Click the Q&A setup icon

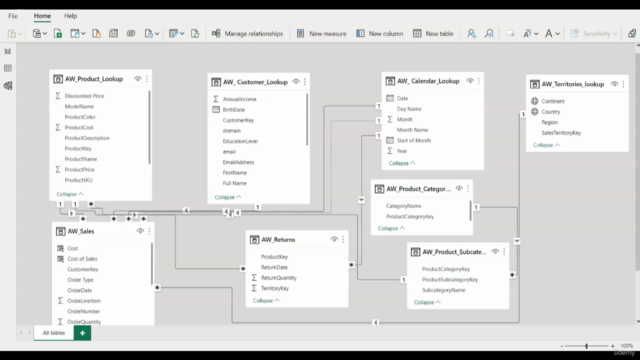pos(510,33)
